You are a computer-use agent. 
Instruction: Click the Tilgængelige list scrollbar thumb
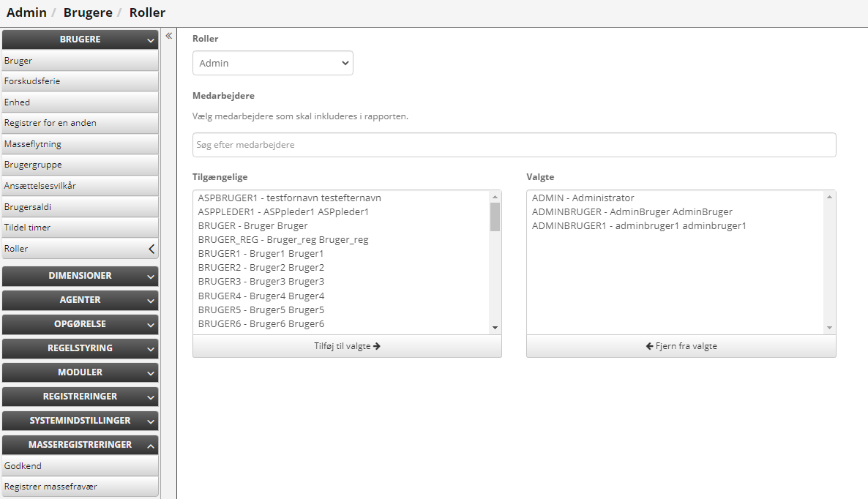tap(495, 217)
